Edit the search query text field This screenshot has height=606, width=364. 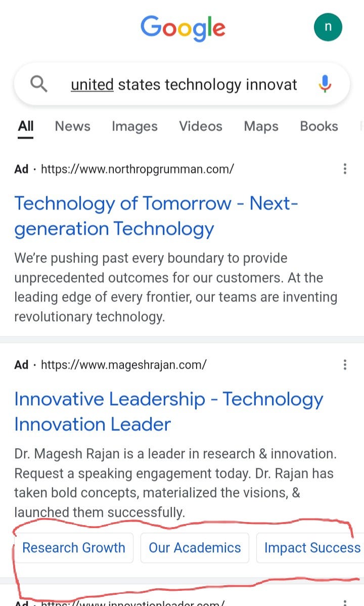tap(184, 84)
